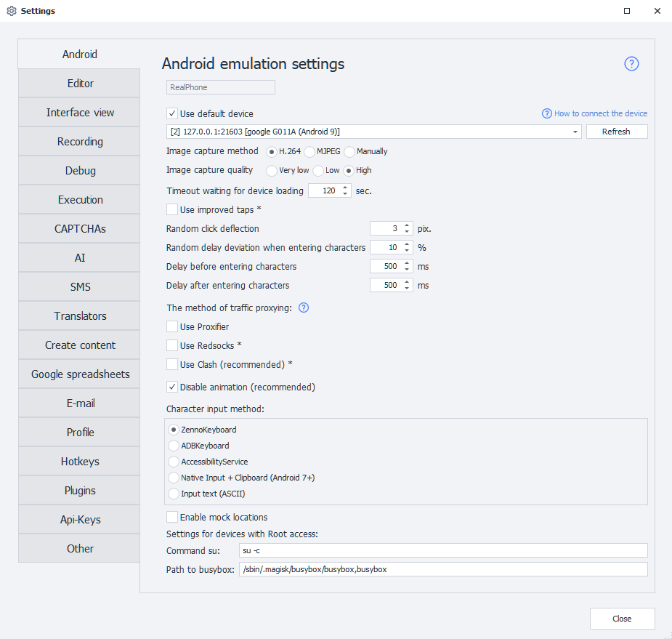Select MJPEG image capture method
The height and width of the screenshot is (639, 672).
[x=309, y=152]
